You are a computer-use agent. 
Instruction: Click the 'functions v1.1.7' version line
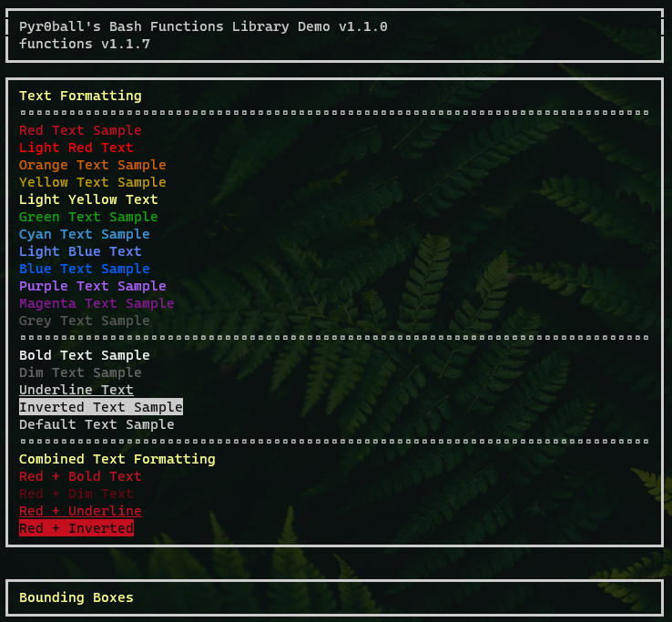[x=85, y=44]
